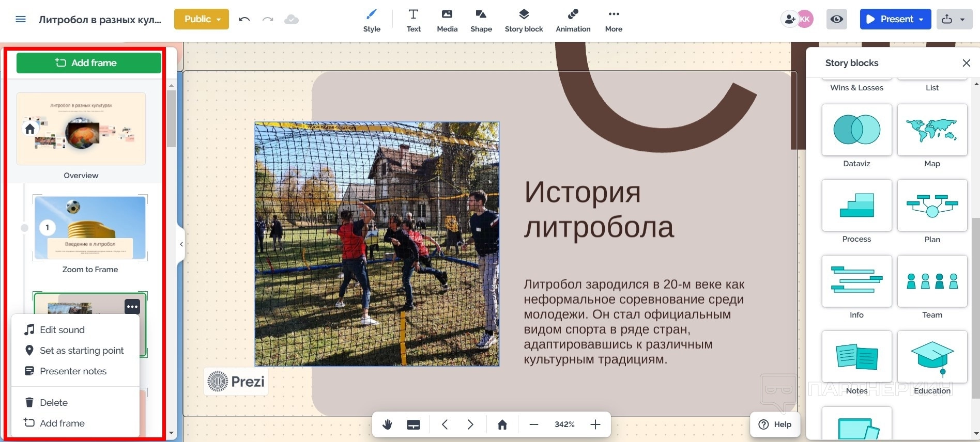The height and width of the screenshot is (442, 980).
Task: Open the Public privacy dropdown
Action: click(202, 19)
